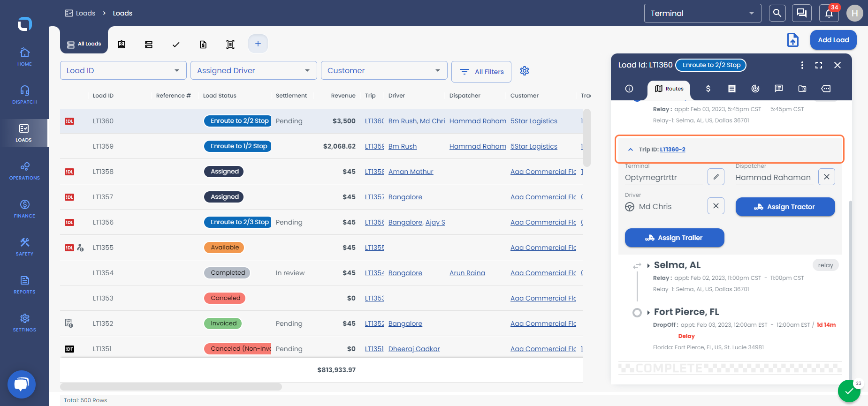This screenshot has width=868, height=406.
Task: Click the Assign Tractor button
Action: coord(785,207)
